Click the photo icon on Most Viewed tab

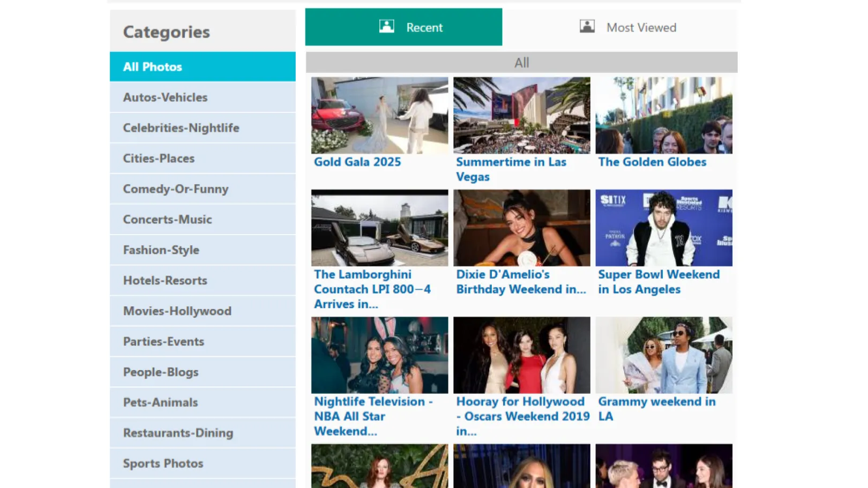coord(587,26)
